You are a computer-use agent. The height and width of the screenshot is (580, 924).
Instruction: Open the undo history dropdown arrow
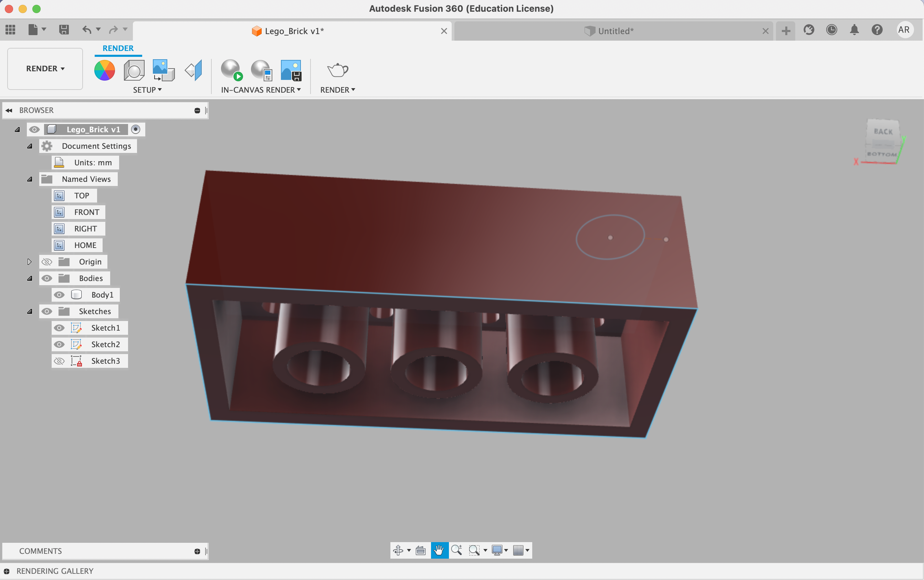coord(98,29)
